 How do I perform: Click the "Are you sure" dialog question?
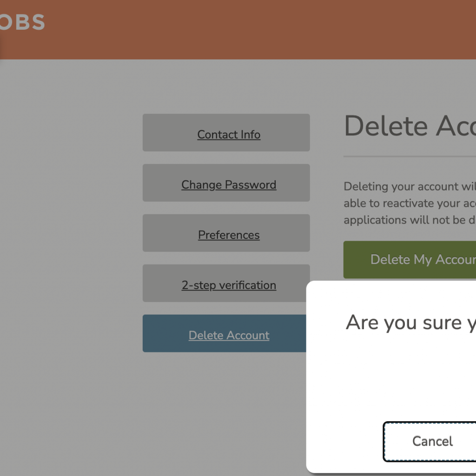click(x=410, y=323)
